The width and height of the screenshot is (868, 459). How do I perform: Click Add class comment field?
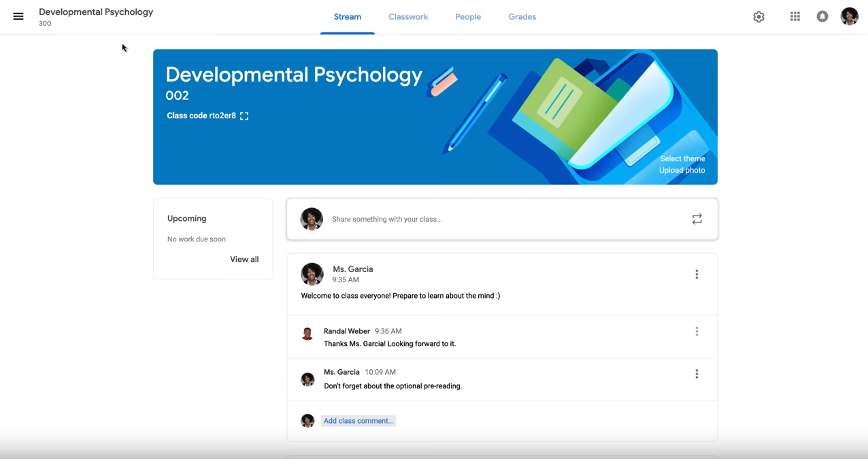358,420
